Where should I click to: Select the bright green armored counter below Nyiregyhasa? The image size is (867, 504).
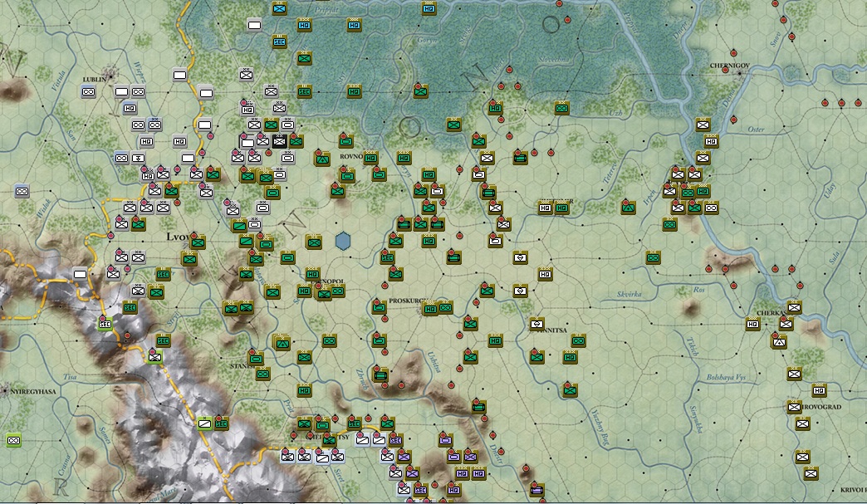coord(14,440)
